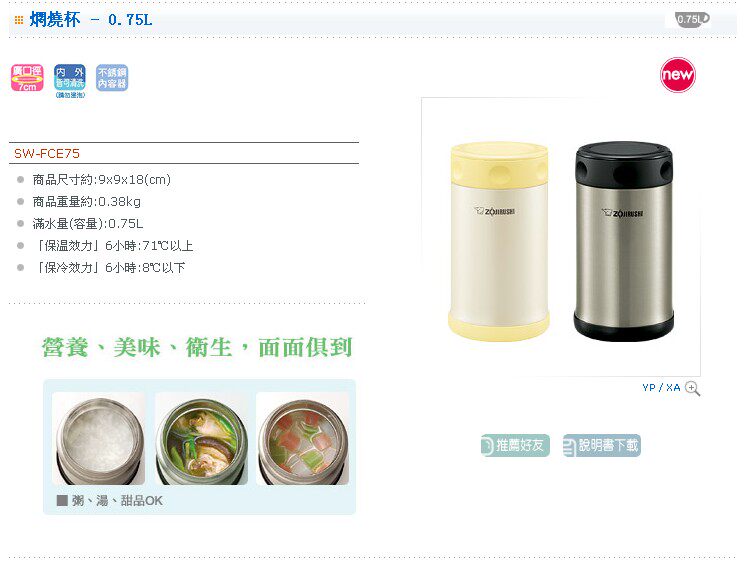Click the red 'new' badge
This screenshot has width=751, height=568.
pyautogui.click(x=678, y=75)
